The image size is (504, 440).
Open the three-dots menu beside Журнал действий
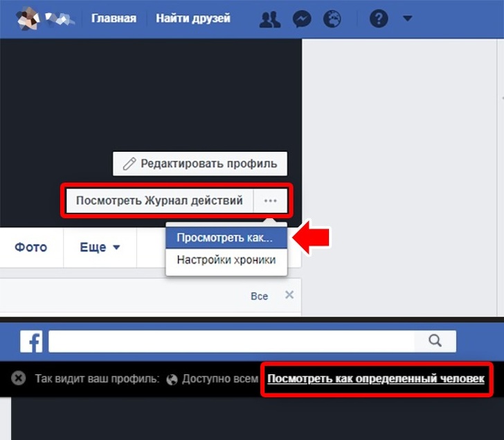pyautogui.click(x=270, y=201)
